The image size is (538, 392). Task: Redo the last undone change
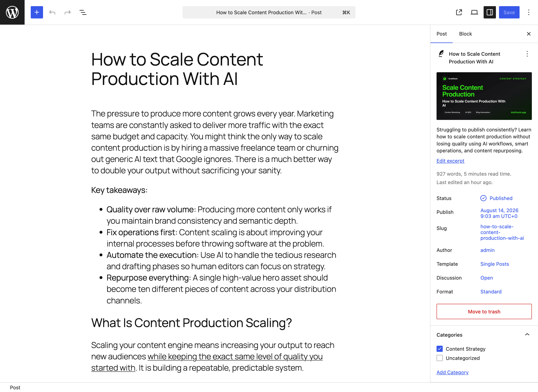68,12
